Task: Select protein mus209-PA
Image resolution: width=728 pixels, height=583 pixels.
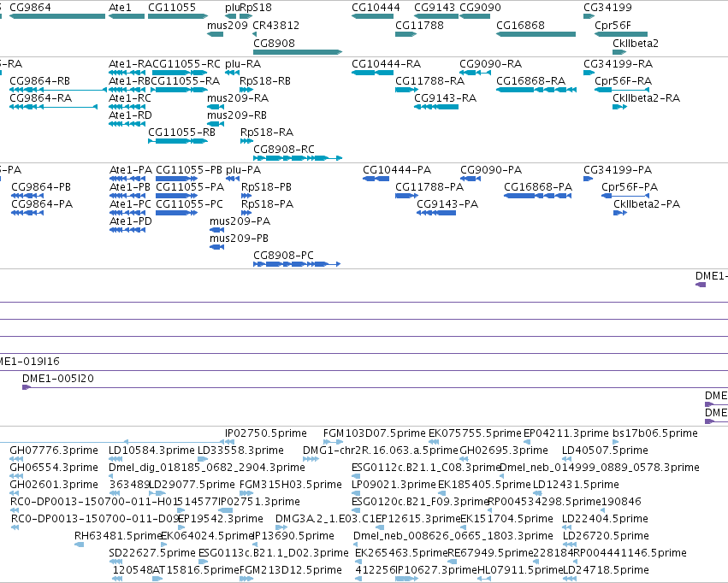Action: coord(216,230)
